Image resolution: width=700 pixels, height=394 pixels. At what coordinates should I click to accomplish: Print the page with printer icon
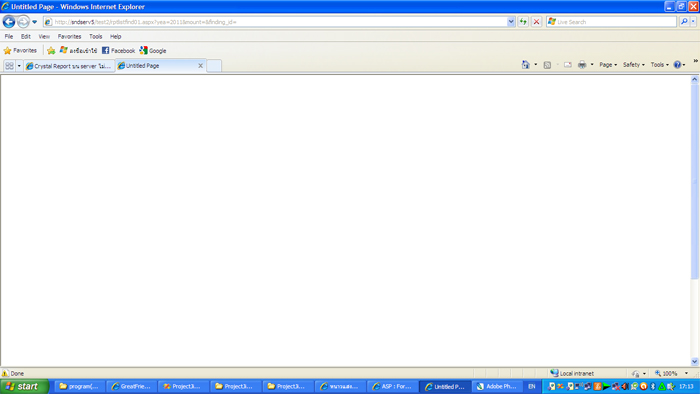point(582,65)
